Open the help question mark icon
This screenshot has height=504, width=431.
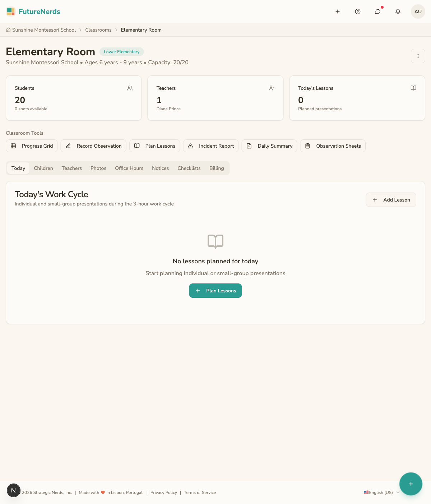[x=358, y=11]
